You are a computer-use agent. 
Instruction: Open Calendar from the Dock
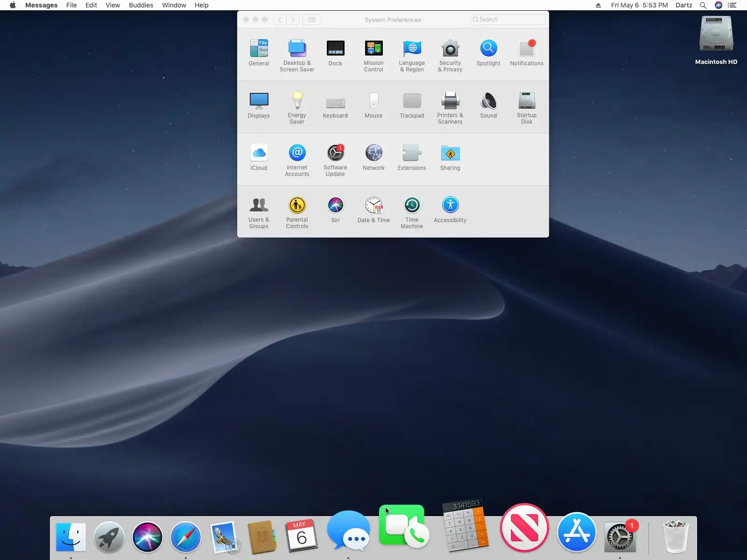tap(301, 536)
